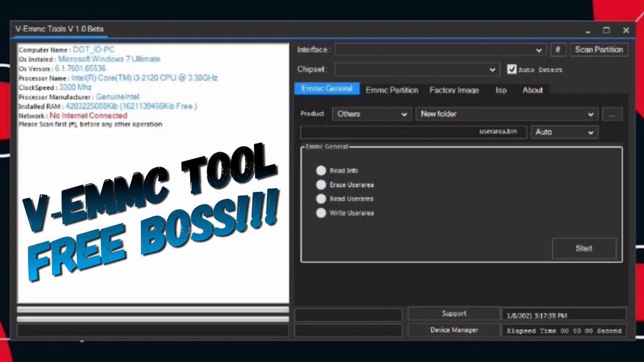Screen dimensions: 644x362
Task: Click the upper progress bar
Action: click(x=153, y=310)
